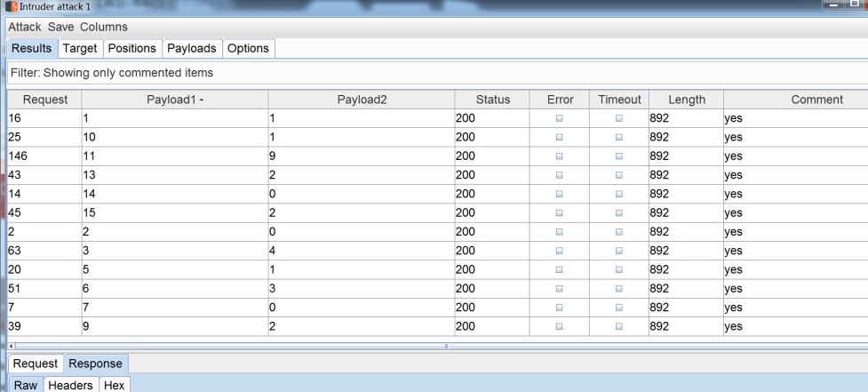Screen dimensions: 868x392
Task: Click the scrollbar left arrow
Action: click(11, 346)
